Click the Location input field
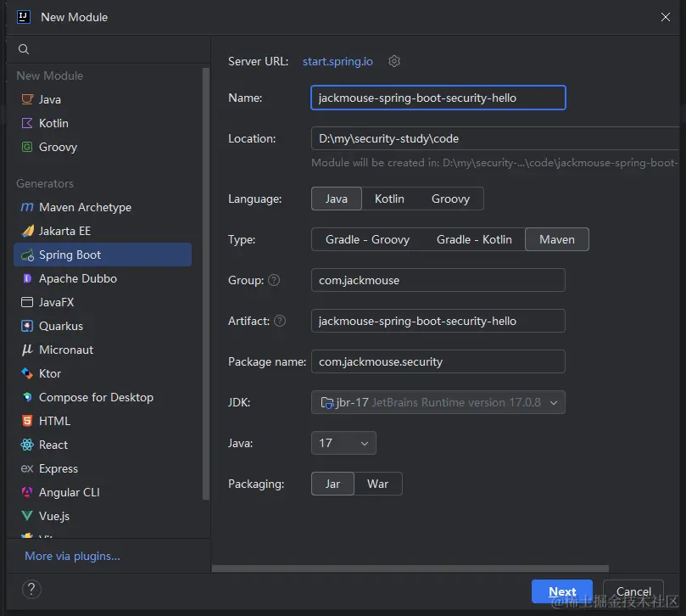This screenshot has height=616, width=686. [495, 138]
